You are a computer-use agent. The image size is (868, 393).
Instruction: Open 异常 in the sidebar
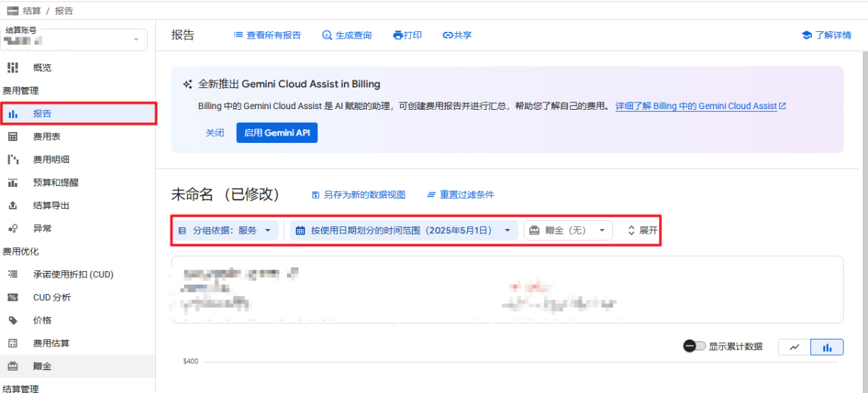click(x=43, y=228)
